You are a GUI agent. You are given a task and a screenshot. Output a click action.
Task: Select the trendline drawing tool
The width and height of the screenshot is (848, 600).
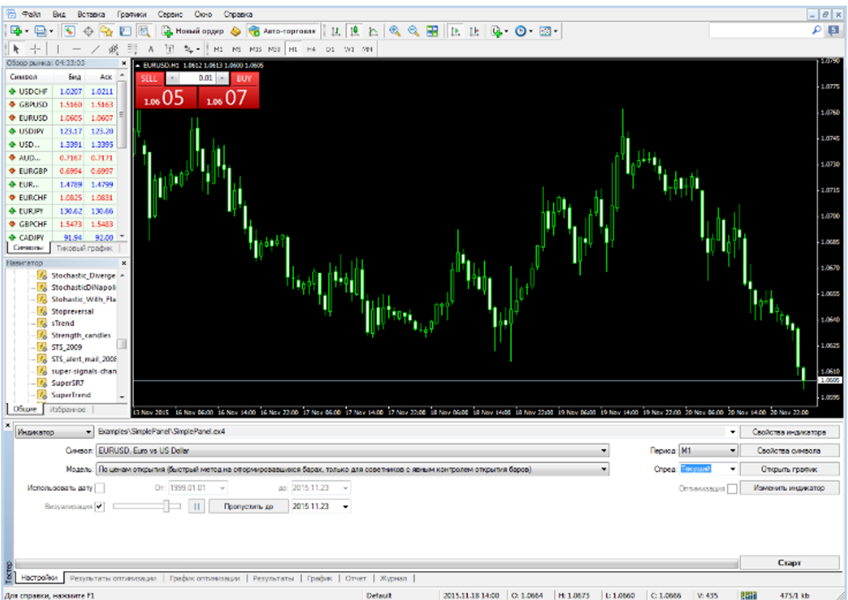click(96, 48)
